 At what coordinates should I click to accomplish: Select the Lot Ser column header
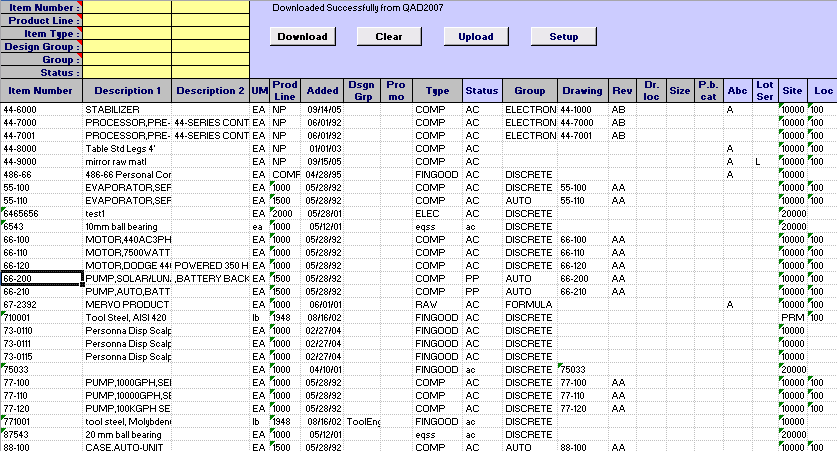[x=765, y=91]
